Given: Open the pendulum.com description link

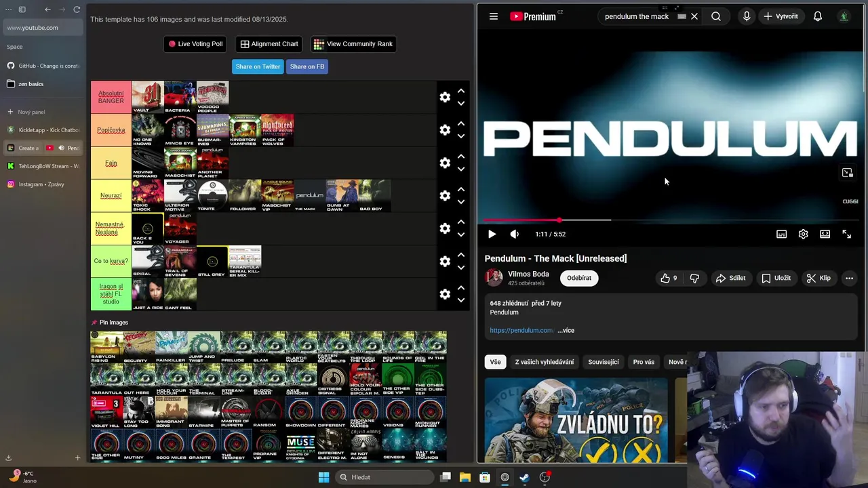Looking at the screenshot, I should click(521, 330).
